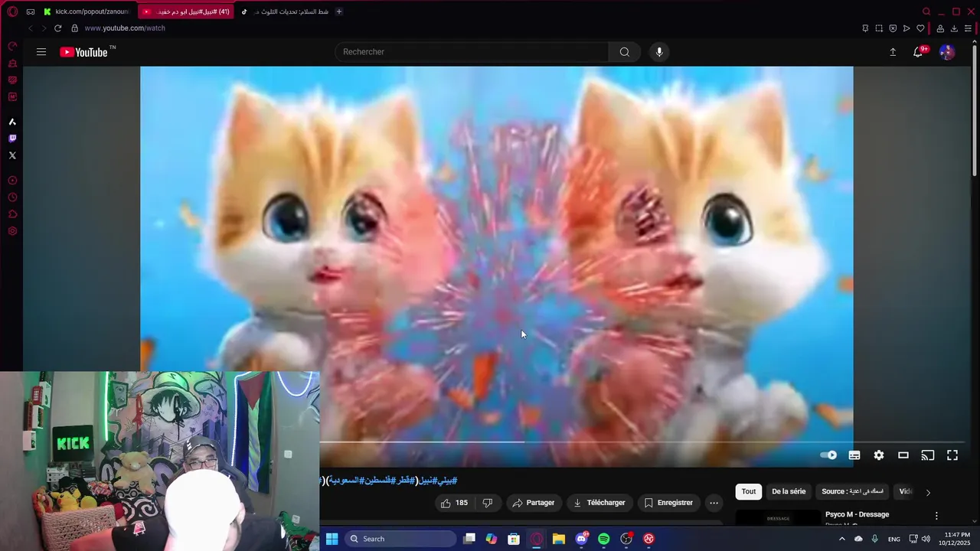Open File Explorer from the taskbar
Viewport: 980px width, 551px height.
(x=558, y=539)
